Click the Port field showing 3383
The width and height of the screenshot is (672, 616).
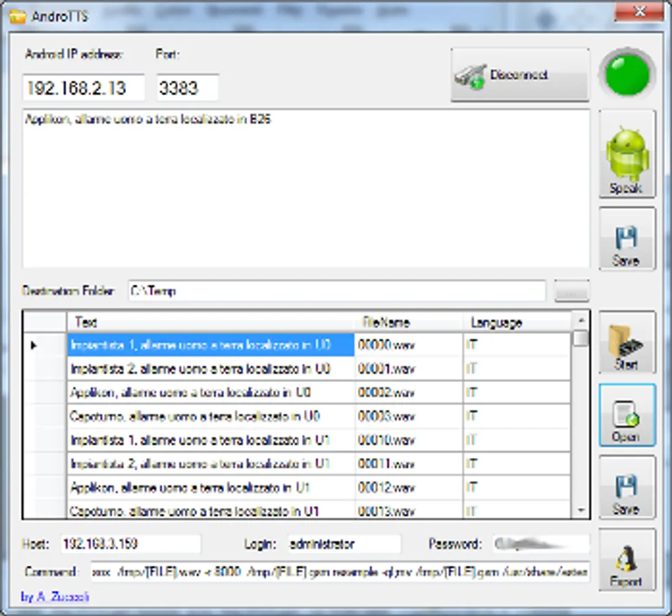[x=188, y=88]
